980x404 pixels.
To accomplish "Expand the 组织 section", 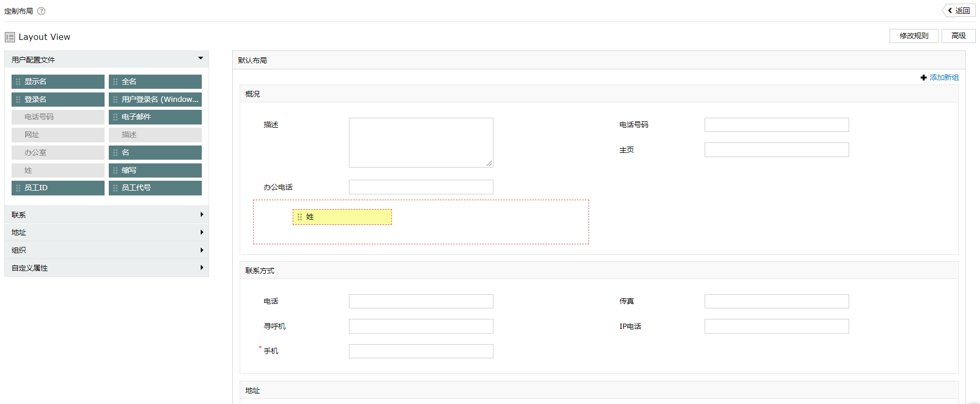I will point(201,250).
